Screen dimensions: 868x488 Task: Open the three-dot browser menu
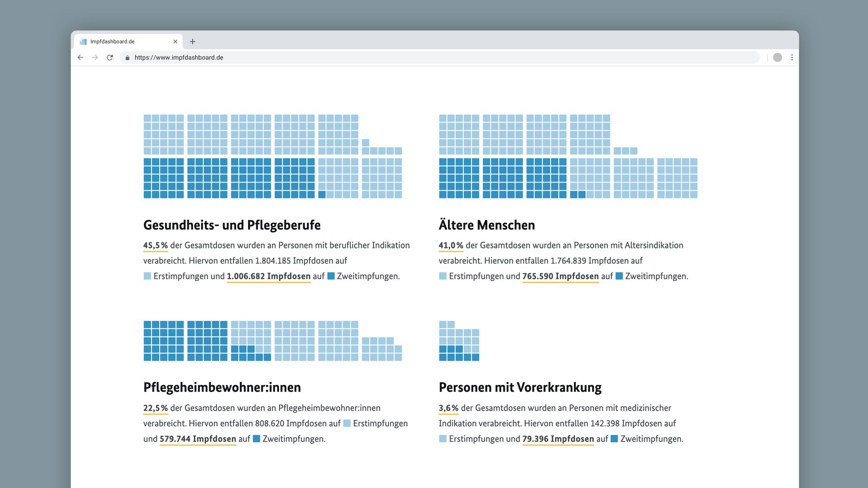(x=792, y=57)
